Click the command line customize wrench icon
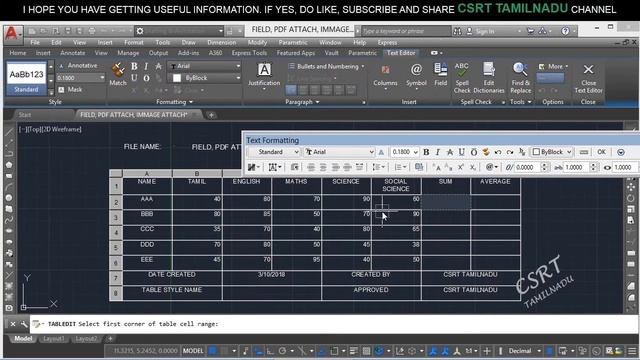640x360 pixels. (24, 324)
